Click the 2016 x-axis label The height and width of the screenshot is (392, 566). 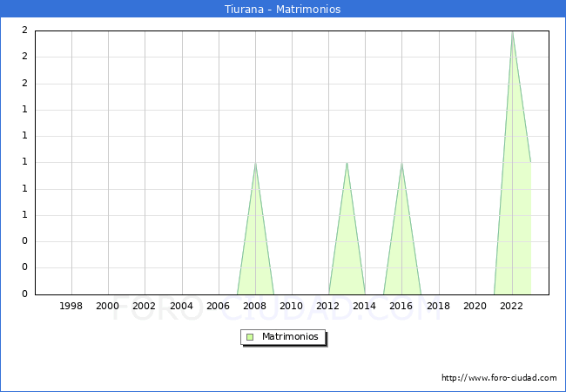401,306
